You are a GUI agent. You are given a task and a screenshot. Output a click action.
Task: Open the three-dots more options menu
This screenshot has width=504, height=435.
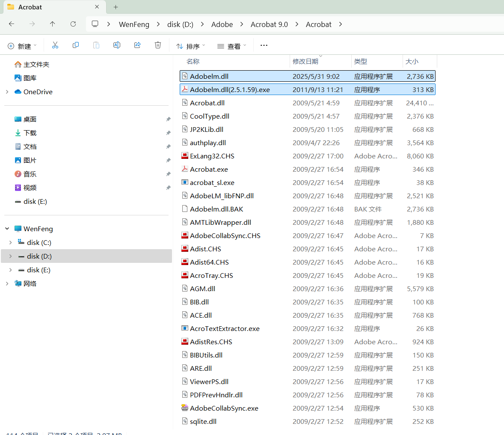tap(264, 45)
